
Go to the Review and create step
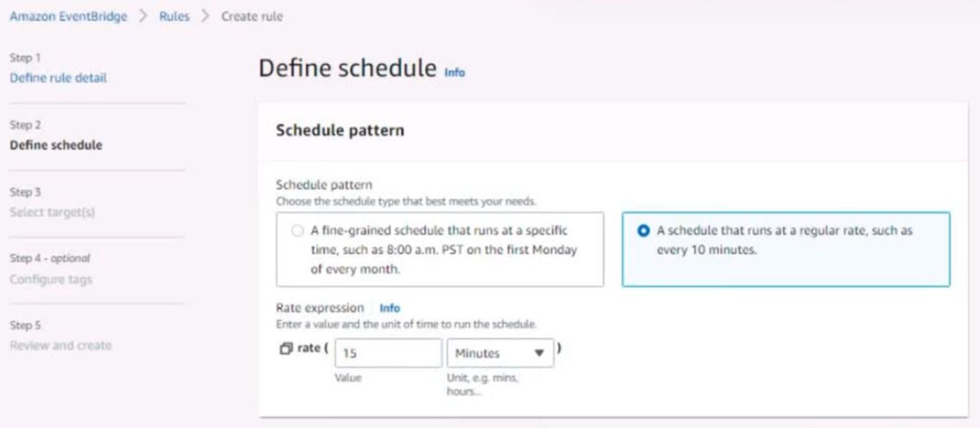(60, 346)
